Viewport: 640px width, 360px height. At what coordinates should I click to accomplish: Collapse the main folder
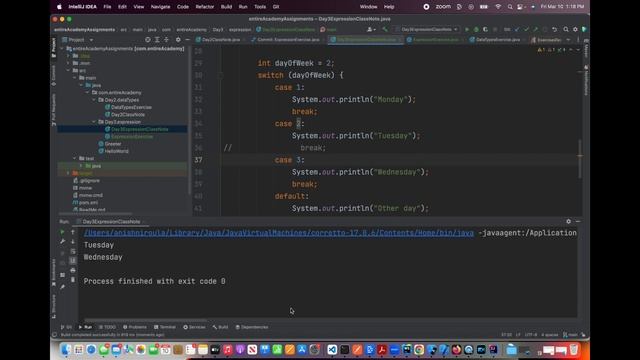coord(75,78)
